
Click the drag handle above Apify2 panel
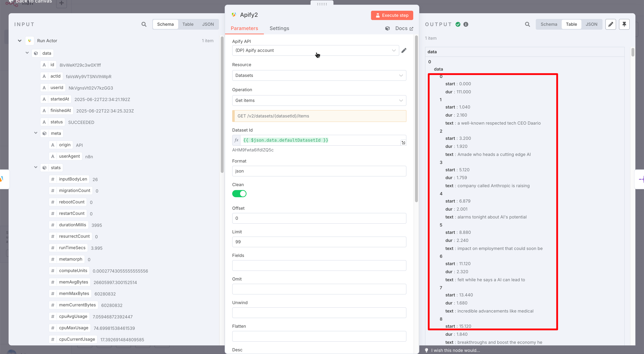[322, 4]
